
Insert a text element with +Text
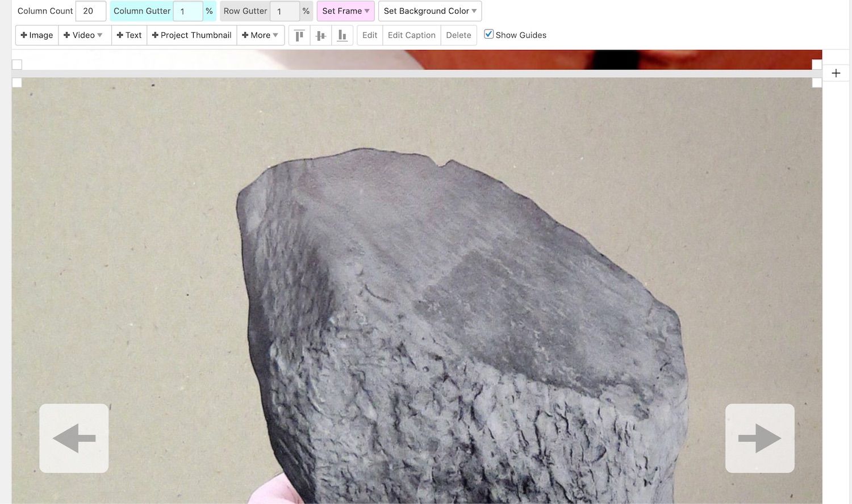[129, 35]
